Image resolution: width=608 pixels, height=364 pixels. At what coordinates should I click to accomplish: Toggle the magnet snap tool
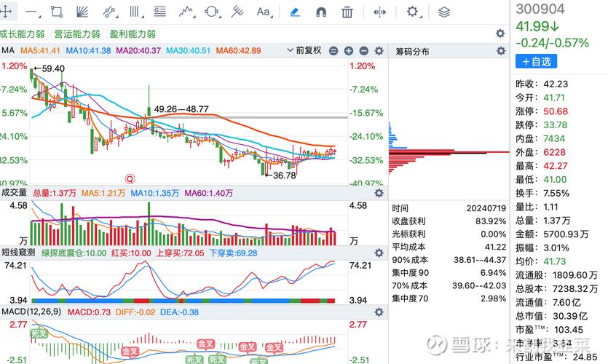(x=321, y=12)
